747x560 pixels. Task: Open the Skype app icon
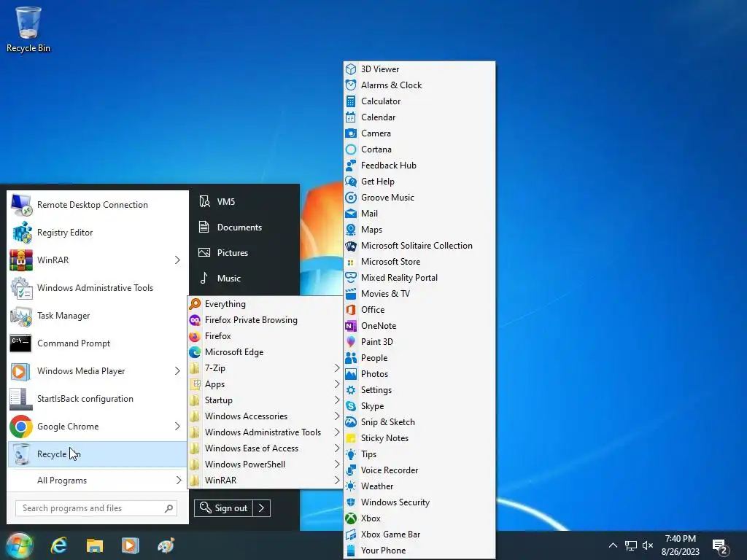351,406
